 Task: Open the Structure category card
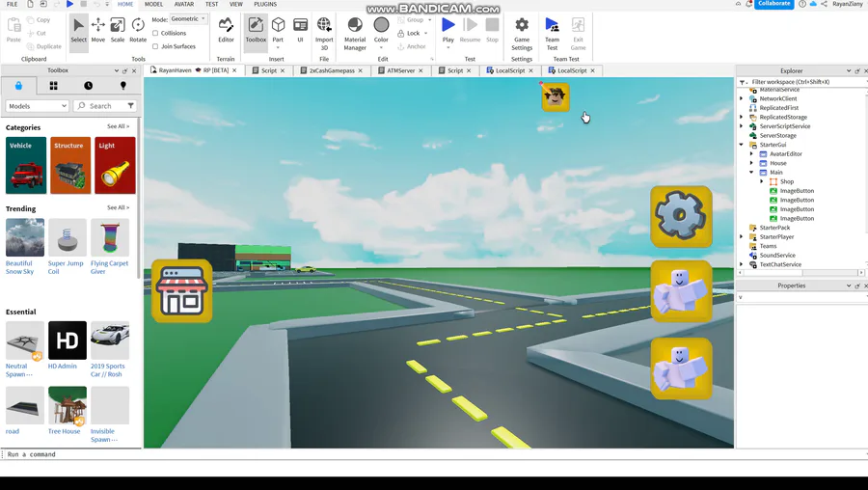[70, 166]
